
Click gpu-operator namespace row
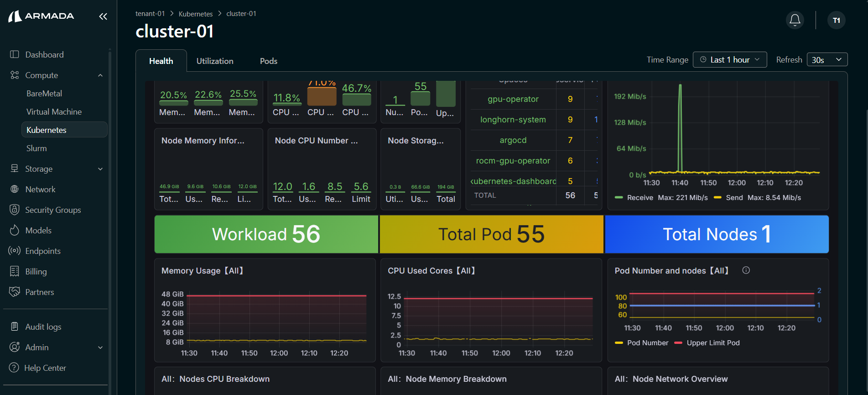[513, 99]
